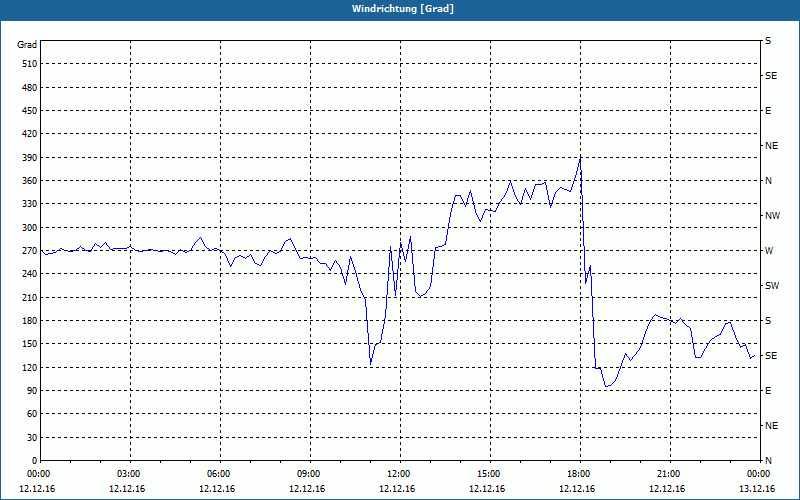Click the curve dip near 11:00 at 125 degrees
This screenshot has width=800, height=500.
click(x=370, y=364)
